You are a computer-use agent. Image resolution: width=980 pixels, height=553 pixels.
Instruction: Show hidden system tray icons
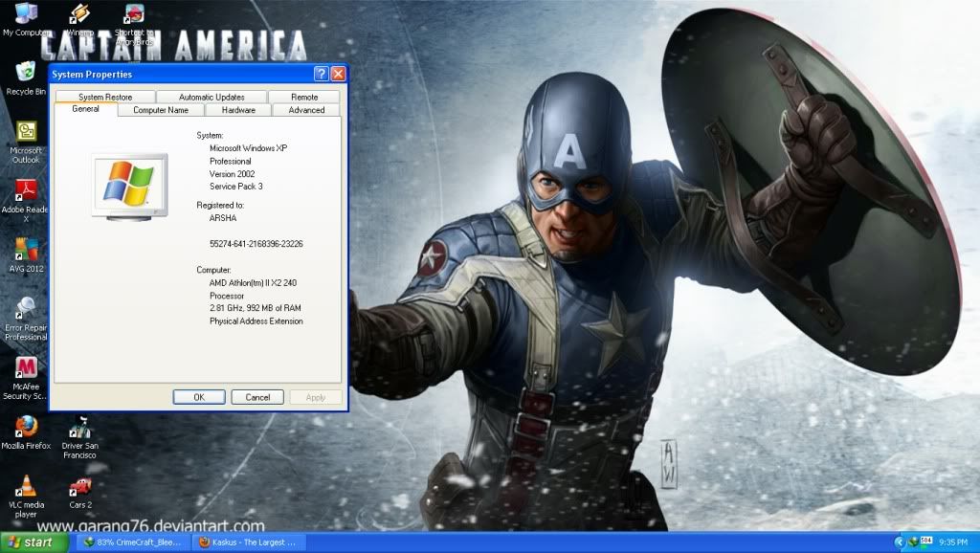pos(900,542)
